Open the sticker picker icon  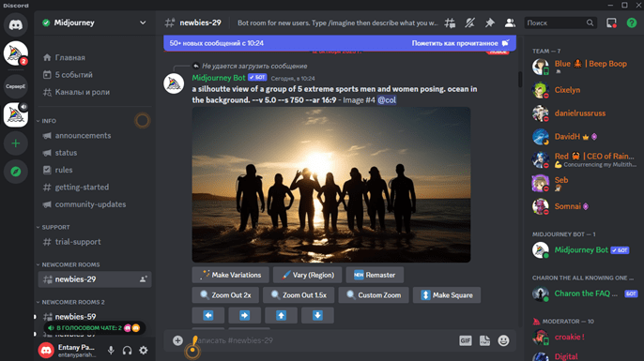[x=484, y=340]
